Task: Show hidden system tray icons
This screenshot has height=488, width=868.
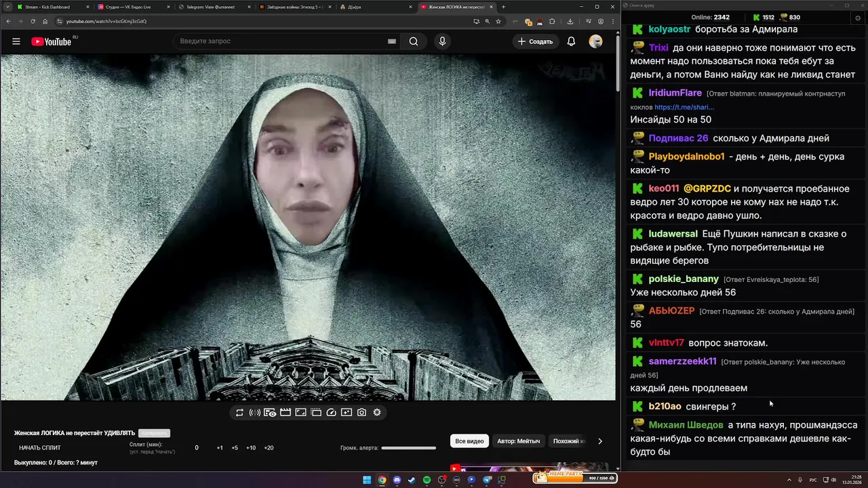Action: (789, 480)
